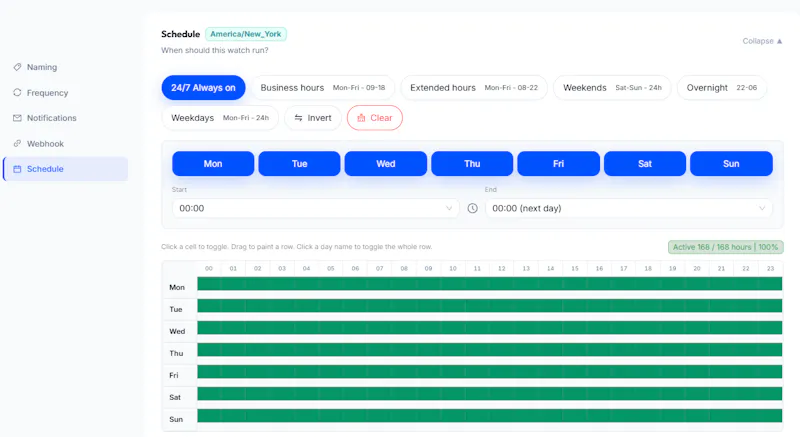The height and width of the screenshot is (437, 800).
Task: Click the Invert button
Action: (x=313, y=118)
